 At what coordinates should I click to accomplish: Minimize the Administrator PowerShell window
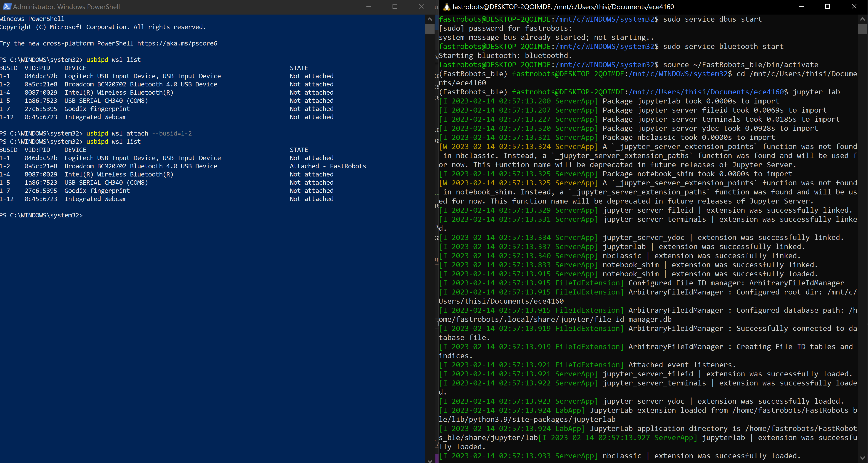tap(369, 6)
